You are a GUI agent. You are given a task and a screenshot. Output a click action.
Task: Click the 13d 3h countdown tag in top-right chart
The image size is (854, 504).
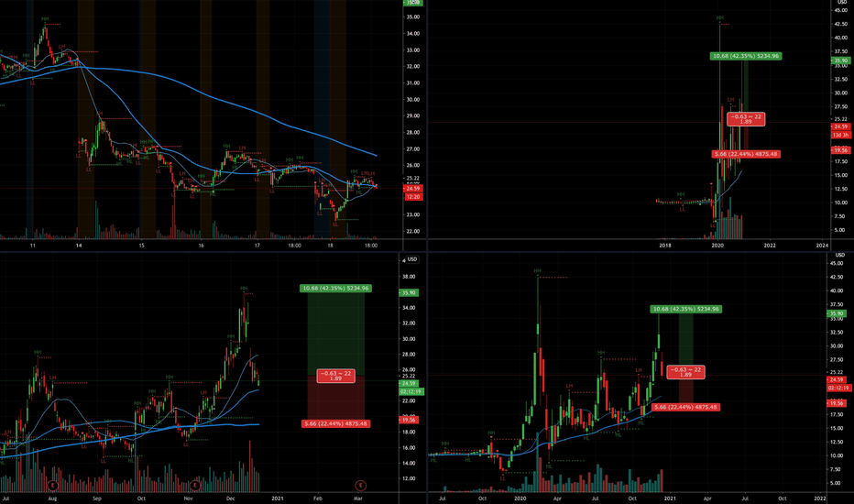pyautogui.click(x=840, y=135)
